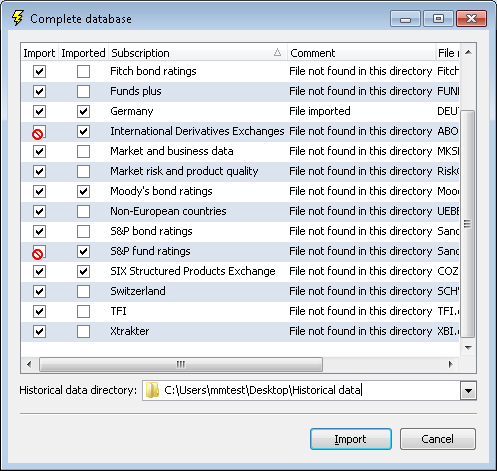497x471 pixels.
Task: Click horizontal scrollbar left arrow
Action: pos(29,364)
